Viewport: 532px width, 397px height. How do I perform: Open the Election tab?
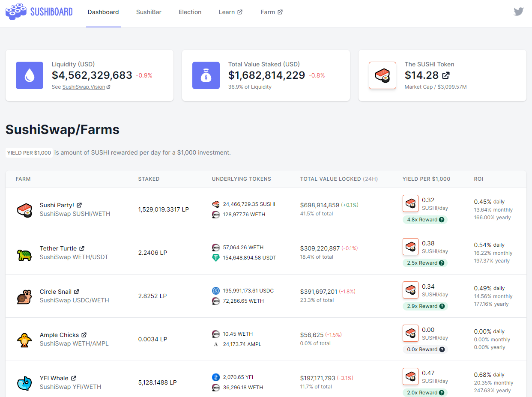190,12
